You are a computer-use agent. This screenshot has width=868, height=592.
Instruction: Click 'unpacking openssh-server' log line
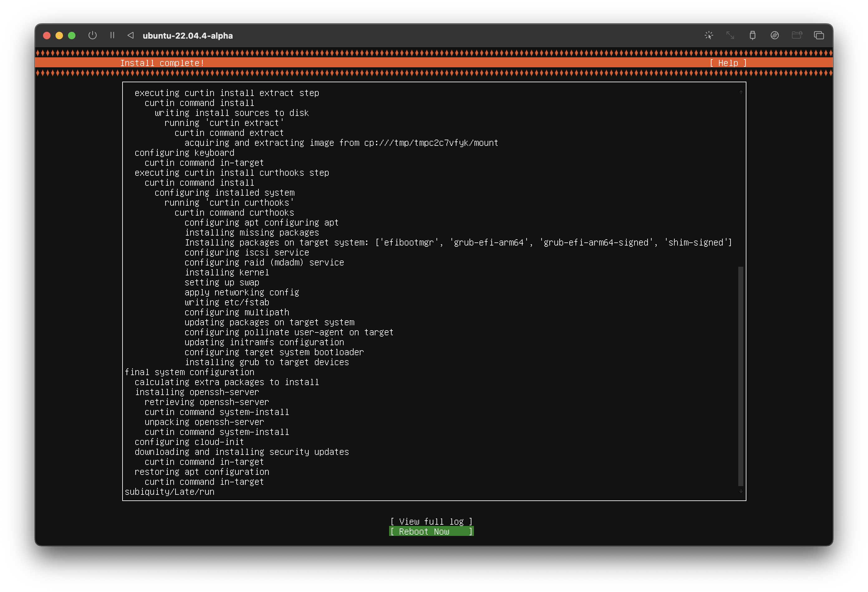click(x=204, y=422)
